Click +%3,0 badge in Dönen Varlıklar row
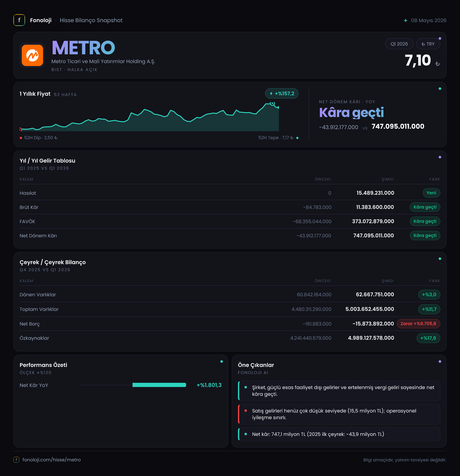 click(429, 295)
